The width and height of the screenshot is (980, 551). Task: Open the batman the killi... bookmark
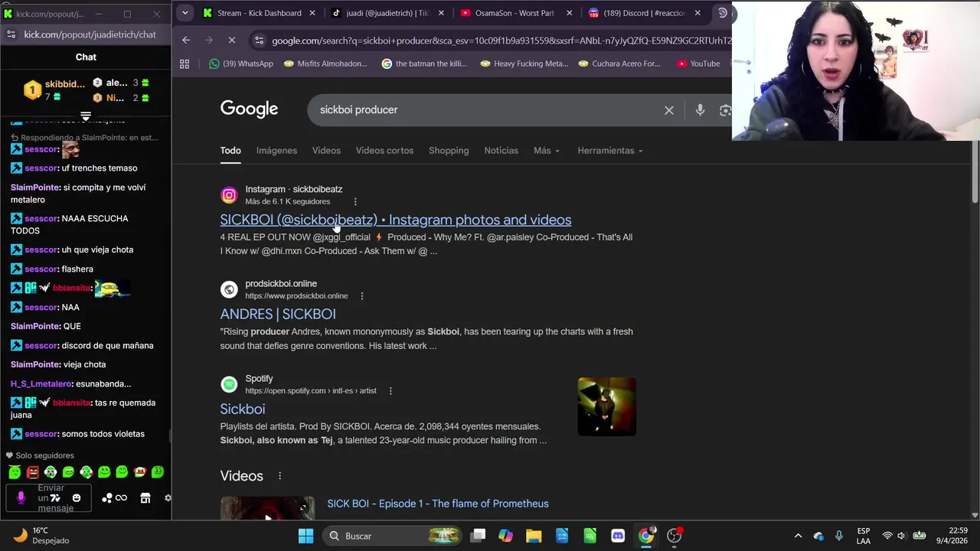[x=423, y=64]
